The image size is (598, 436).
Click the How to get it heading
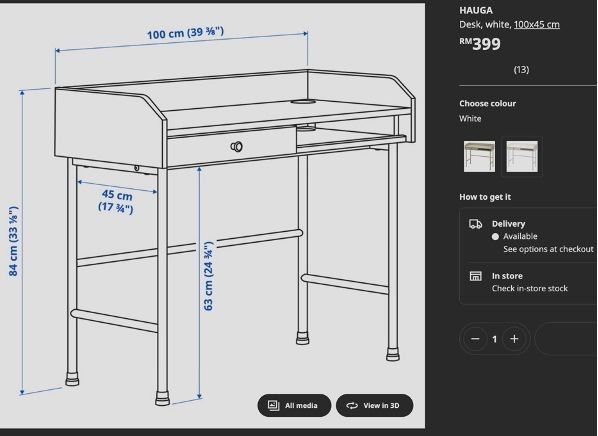485,197
